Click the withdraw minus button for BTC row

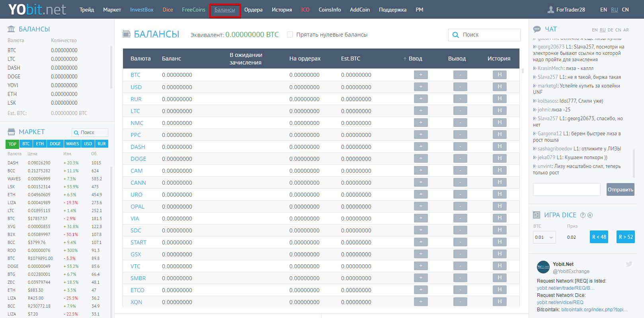click(460, 75)
